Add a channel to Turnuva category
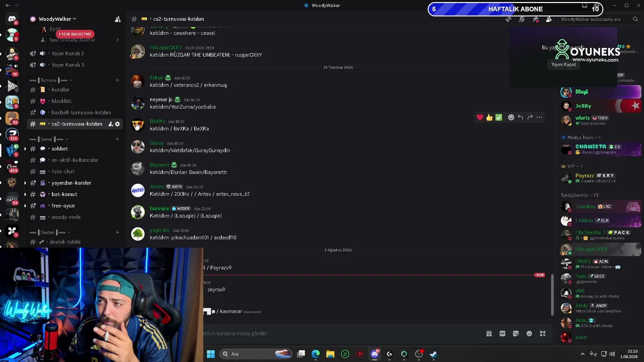 point(117,80)
